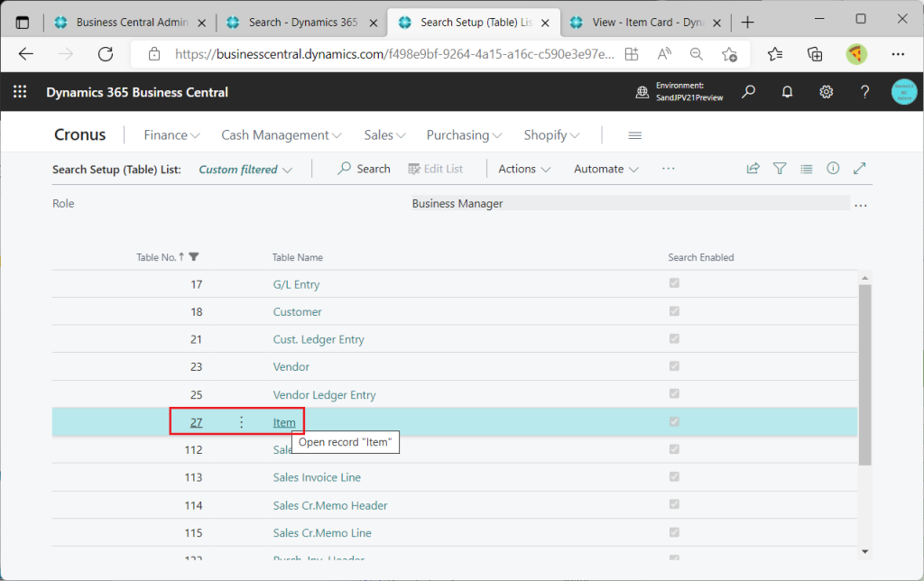The width and height of the screenshot is (924, 581).
Task: Click the environment information icon
Action: point(642,92)
